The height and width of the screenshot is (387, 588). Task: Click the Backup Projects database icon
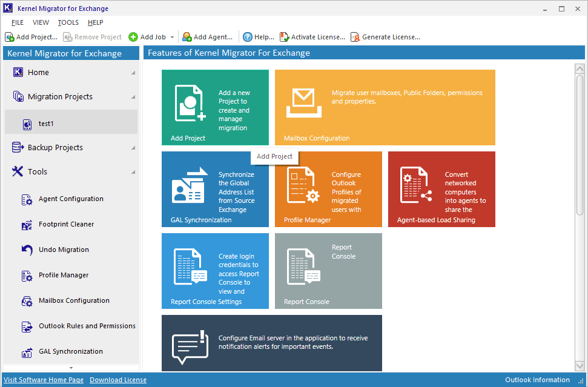point(18,147)
